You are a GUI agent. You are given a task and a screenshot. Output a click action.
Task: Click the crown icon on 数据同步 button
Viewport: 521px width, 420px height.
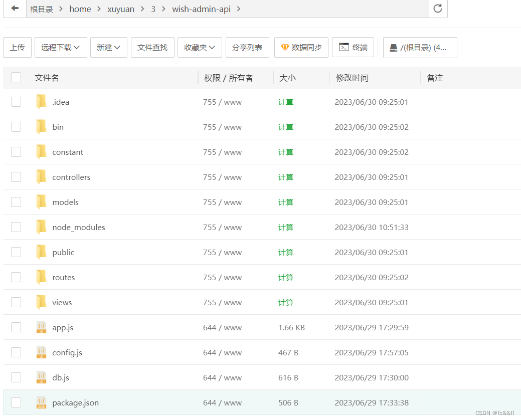(x=286, y=47)
